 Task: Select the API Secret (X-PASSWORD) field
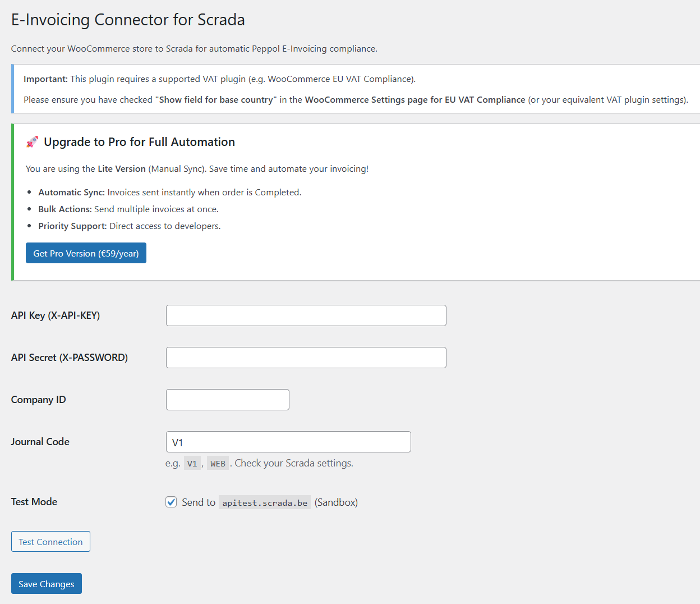(x=306, y=357)
